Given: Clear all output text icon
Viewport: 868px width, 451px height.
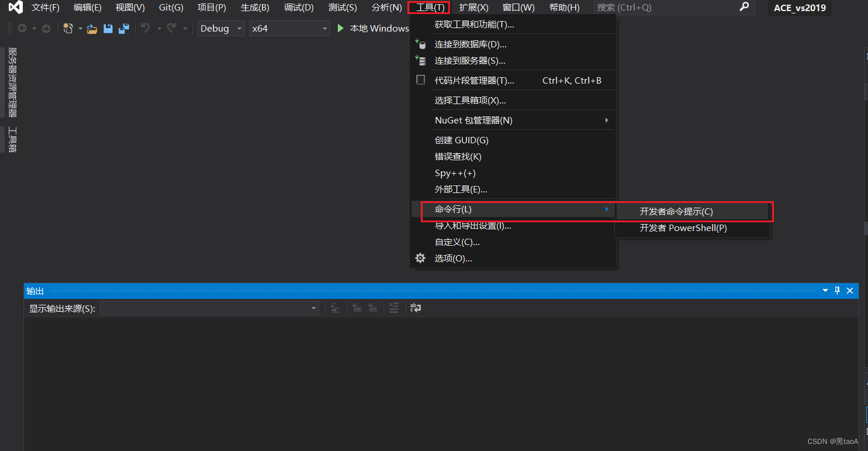Looking at the screenshot, I should coord(394,308).
